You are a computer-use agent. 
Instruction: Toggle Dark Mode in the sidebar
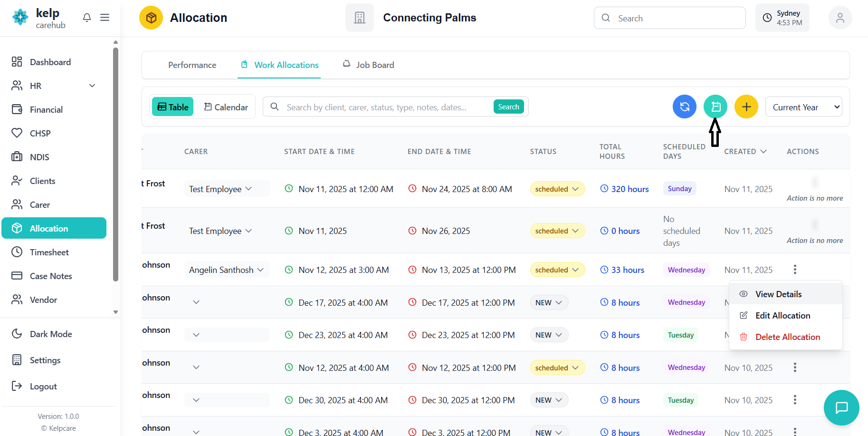(51, 334)
